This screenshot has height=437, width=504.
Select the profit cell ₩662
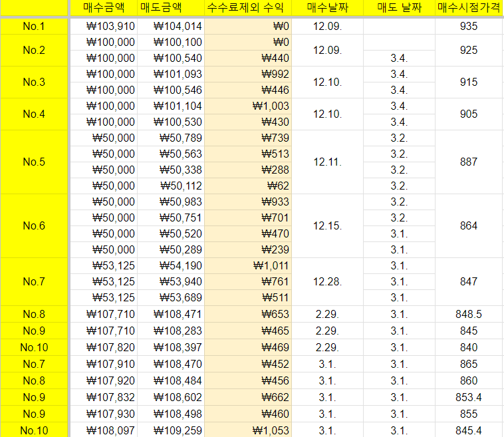tap(248, 398)
